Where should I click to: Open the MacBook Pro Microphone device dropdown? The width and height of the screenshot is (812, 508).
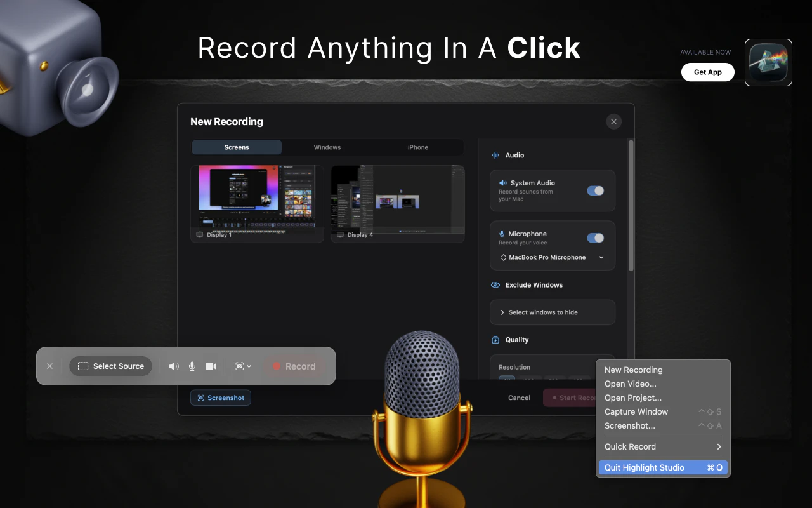(552, 257)
